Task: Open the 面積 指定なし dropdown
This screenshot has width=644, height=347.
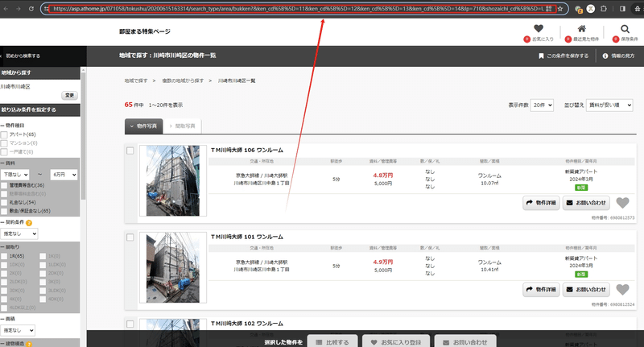Action: [x=18, y=330]
